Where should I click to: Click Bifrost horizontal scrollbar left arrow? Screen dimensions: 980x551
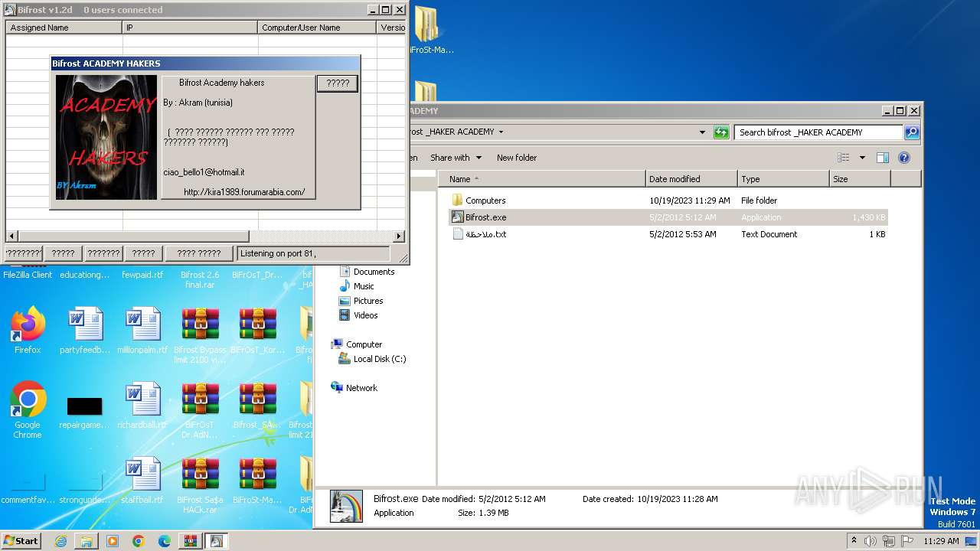[11, 236]
